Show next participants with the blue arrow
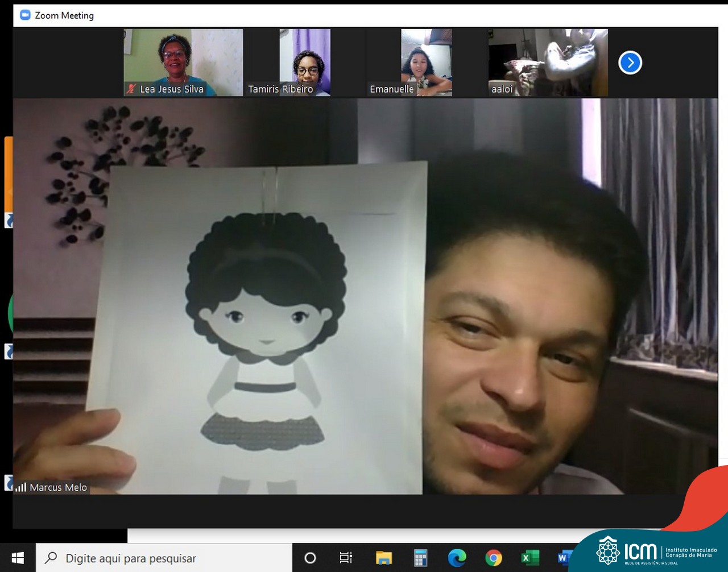This screenshot has height=572, width=728. coord(630,63)
